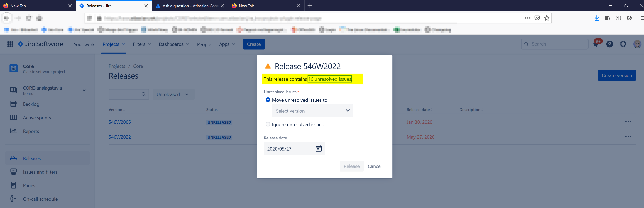Open the help question mark icon
The height and width of the screenshot is (208, 644).
pos(609,44)
